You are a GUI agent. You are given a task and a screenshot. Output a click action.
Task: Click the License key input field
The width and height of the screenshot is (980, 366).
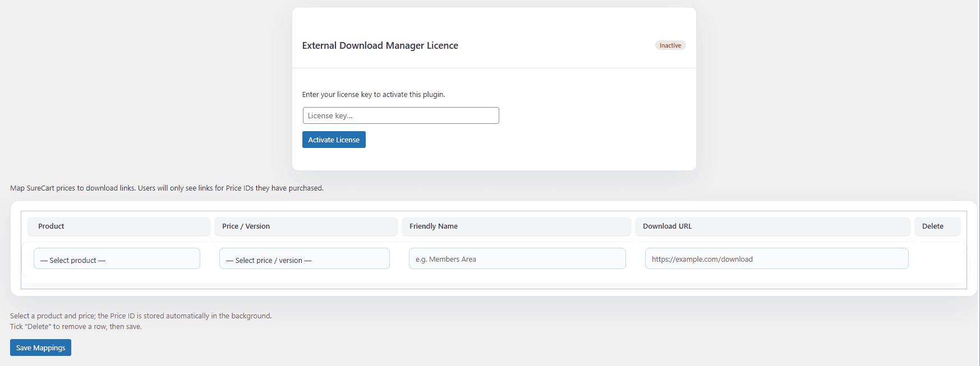[401, 115]
